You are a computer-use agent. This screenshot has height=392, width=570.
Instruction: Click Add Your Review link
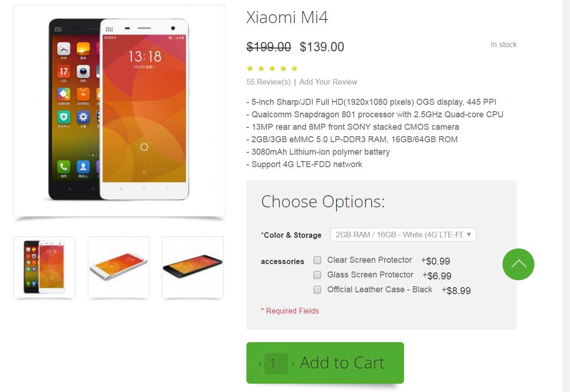point(328,82)
